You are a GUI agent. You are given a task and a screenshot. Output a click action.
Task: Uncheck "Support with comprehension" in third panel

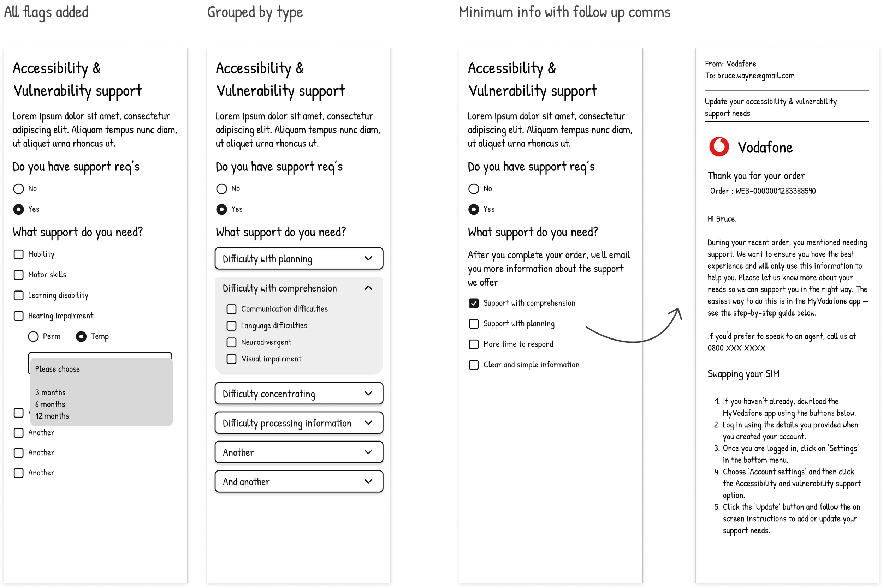tap(474, 303)
